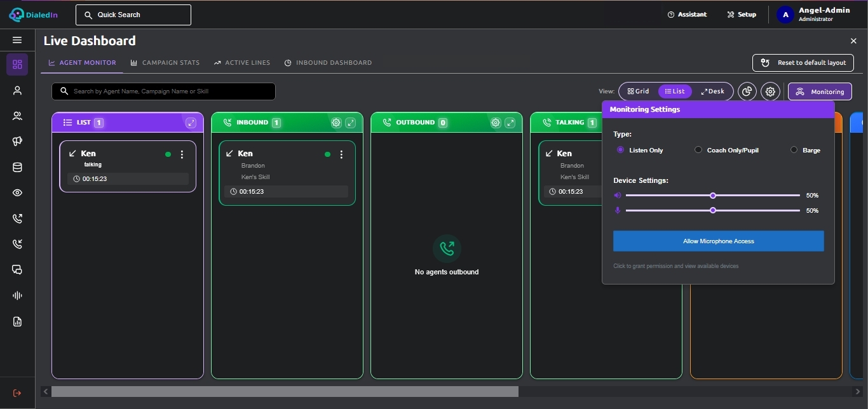Screen dimensions: 868x409
Task: Click the Monitoring button
Action: tap(820, 91)
